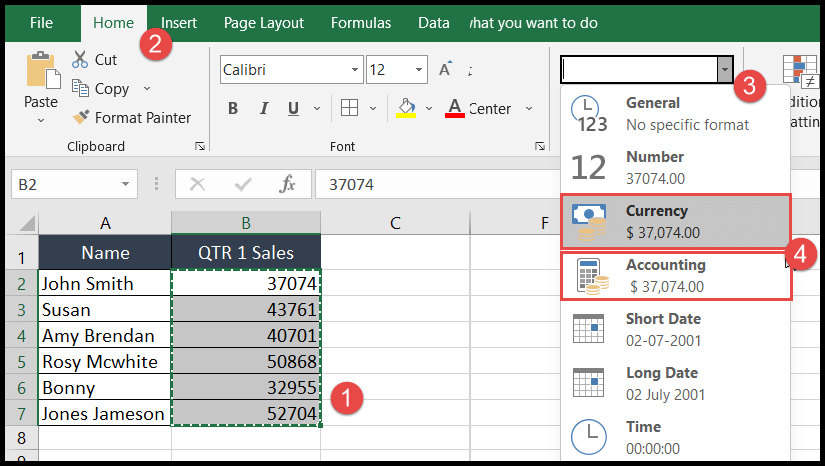
Task: Click the Name header cell
Action: point(105,252)
